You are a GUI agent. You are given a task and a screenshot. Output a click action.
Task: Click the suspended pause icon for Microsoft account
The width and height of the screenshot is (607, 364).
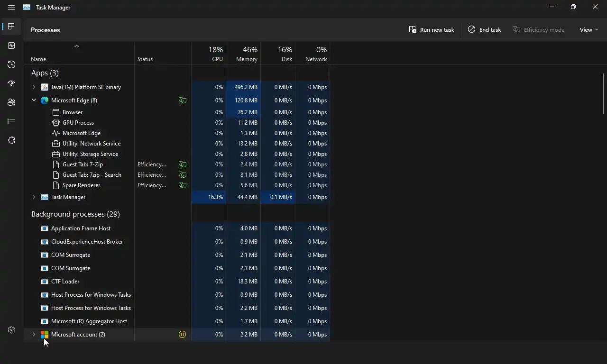click(183, 335)
